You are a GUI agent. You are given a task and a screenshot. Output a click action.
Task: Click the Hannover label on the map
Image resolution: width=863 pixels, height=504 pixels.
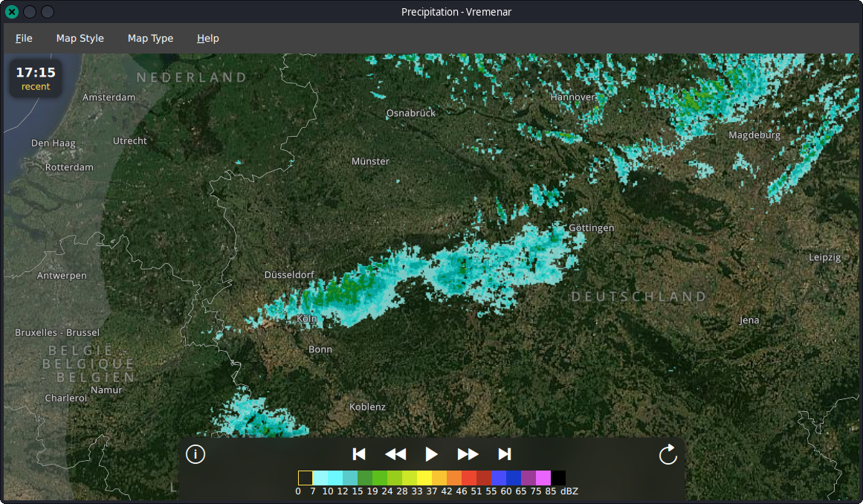tap(572, 97)
